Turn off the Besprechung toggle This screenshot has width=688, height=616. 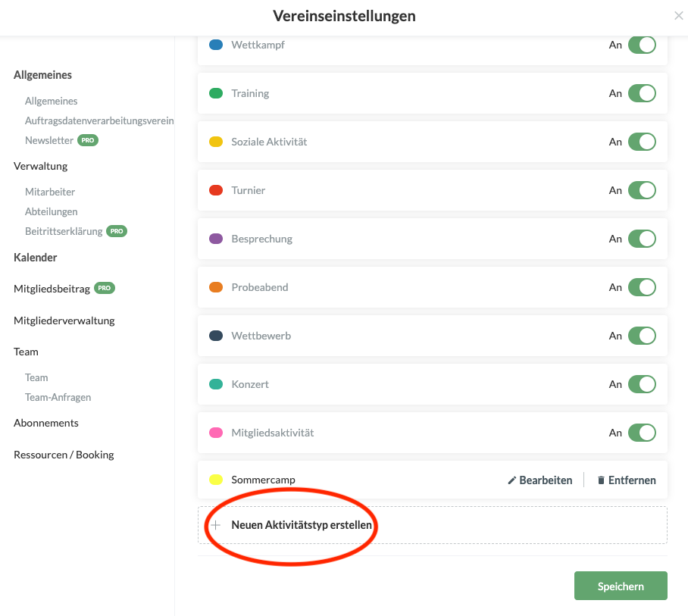click(x=642, y=239)
